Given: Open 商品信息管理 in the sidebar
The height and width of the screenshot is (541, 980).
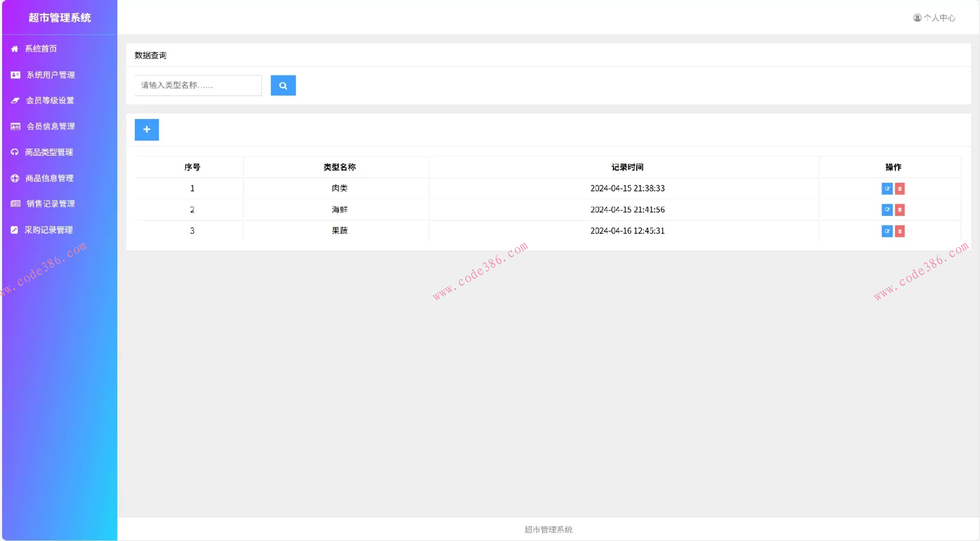Looking at the screenshot, I should [50, 178].
